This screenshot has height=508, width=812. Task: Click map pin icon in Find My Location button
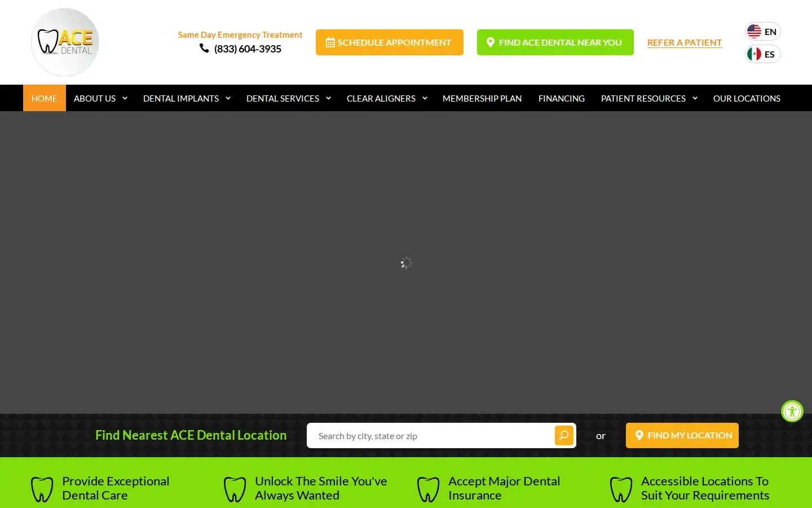639,435
